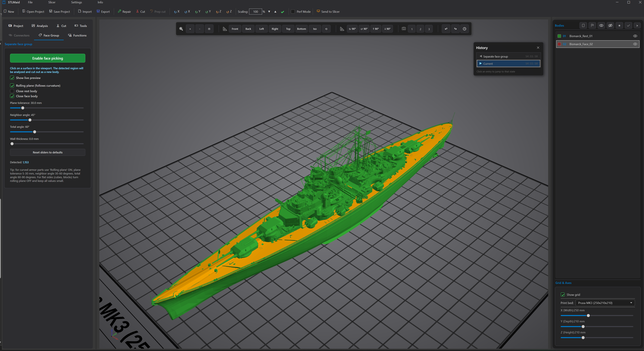The image size is (644, 351).
Task: Rotate counter-clockwise around Y axis
Action: point(208,12)
